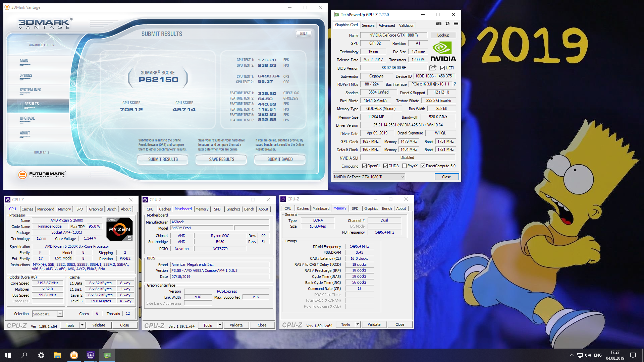The width and height of the screenshot is (644, 362).
Task: Click the GPU-Z refresh icon
Action: [x=447, y=23]
